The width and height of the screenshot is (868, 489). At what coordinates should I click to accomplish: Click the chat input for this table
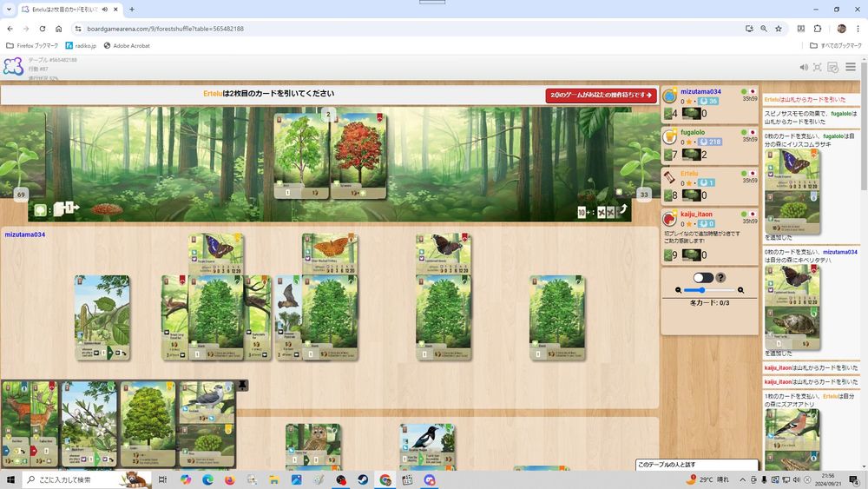697,465
